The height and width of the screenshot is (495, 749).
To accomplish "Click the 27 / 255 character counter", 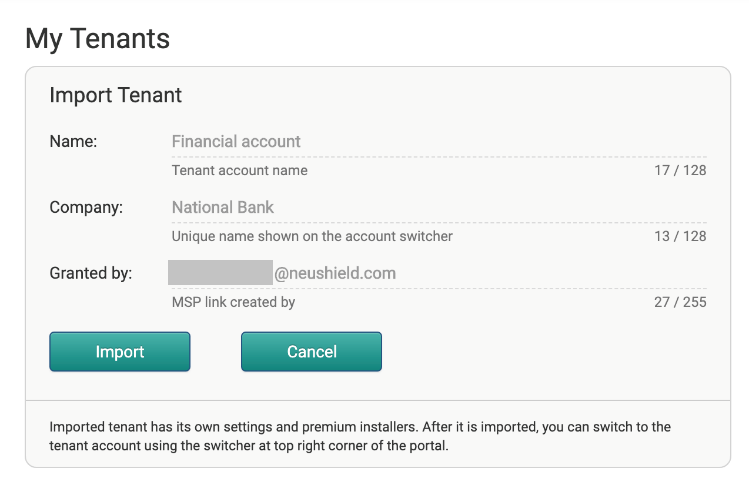I will click(680, 302).
